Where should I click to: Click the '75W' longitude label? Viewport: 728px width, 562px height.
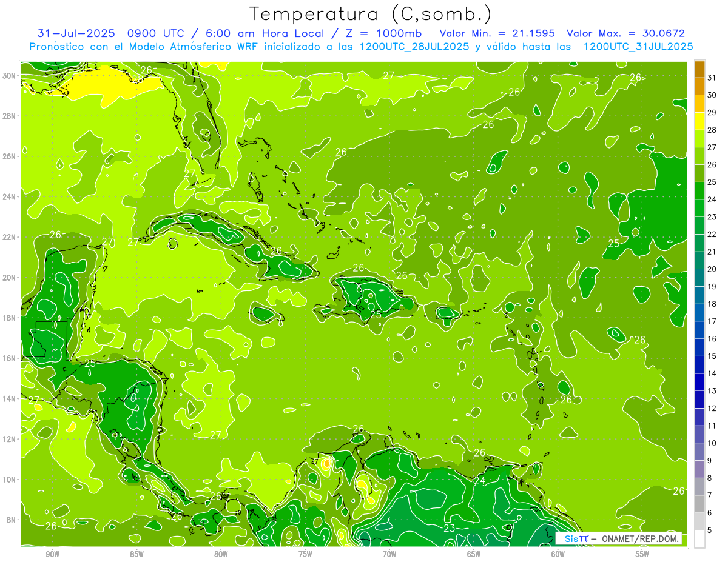305,554
